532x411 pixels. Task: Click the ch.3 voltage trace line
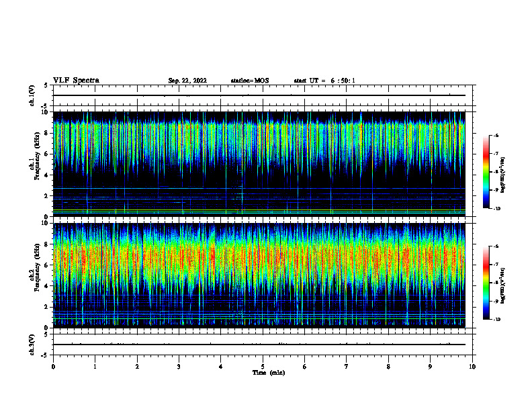(x=259, y=345)
